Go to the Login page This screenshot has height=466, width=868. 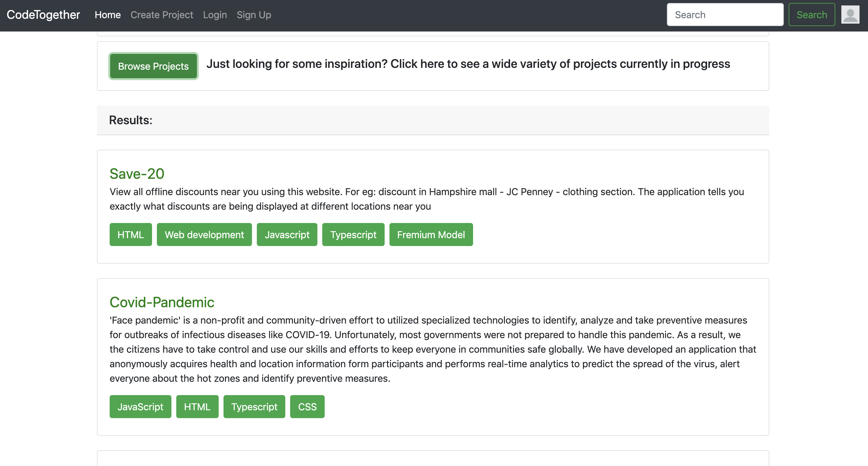pos(215,15)
